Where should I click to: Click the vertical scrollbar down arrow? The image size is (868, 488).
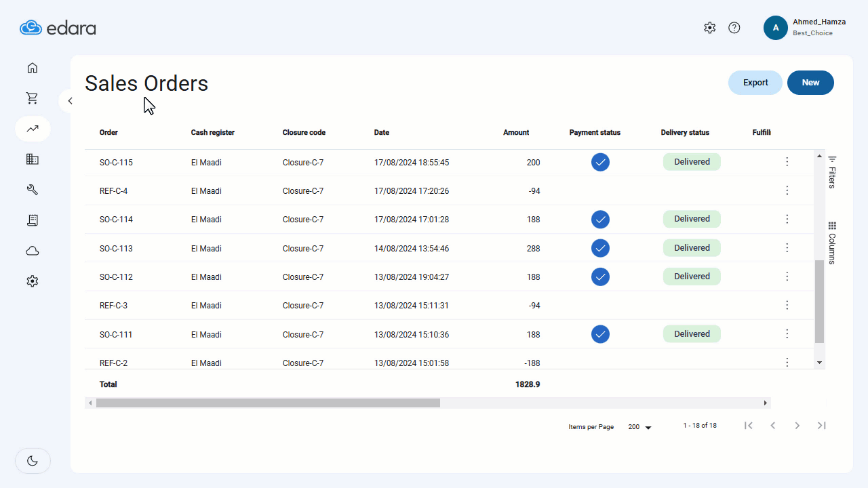819,363
